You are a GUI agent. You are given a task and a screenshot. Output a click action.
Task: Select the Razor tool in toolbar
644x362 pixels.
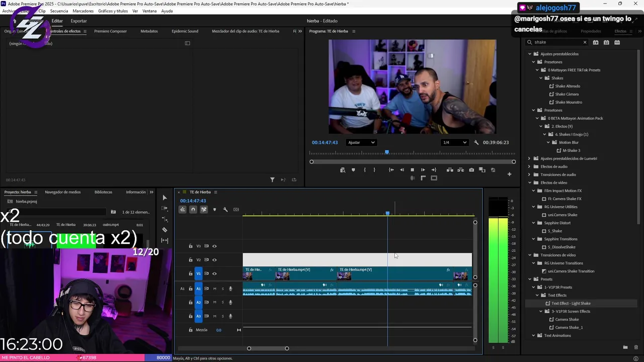[165, 230]
